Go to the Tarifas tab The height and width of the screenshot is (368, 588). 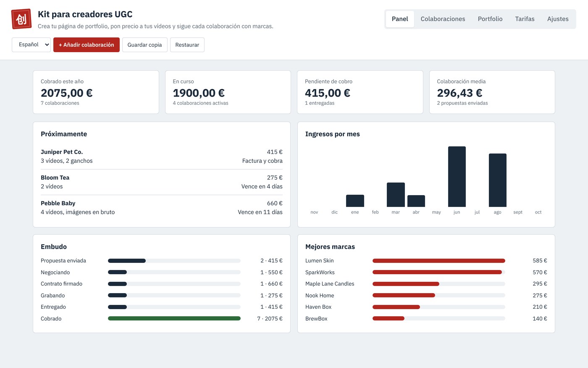[525, 19]
